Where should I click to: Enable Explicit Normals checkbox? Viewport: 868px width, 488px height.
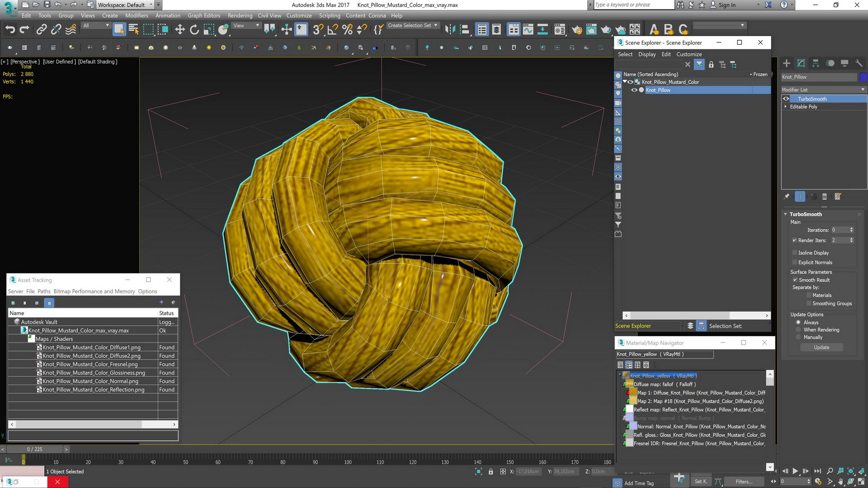(795, 262)
